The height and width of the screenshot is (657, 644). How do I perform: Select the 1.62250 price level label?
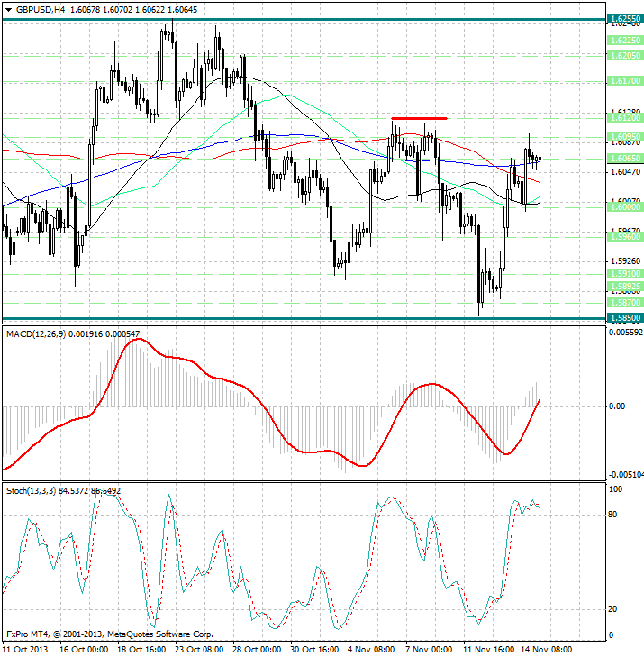coord(625,41)
